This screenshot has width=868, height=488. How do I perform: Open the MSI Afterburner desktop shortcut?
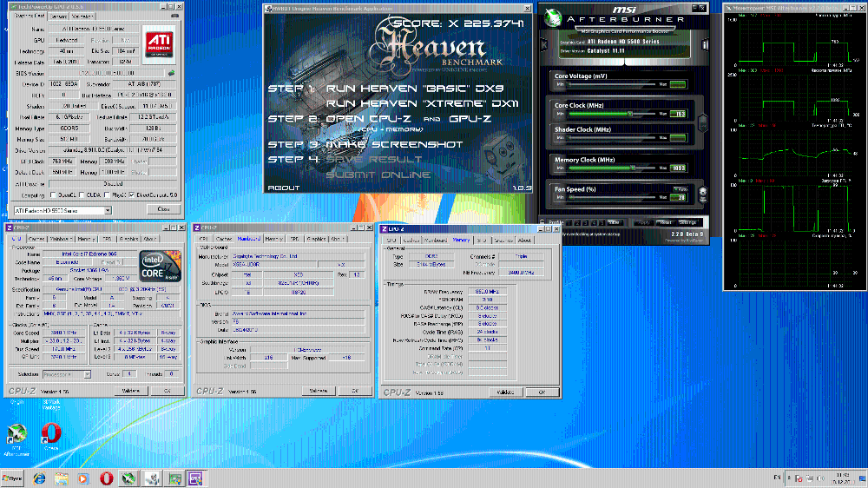16,440
